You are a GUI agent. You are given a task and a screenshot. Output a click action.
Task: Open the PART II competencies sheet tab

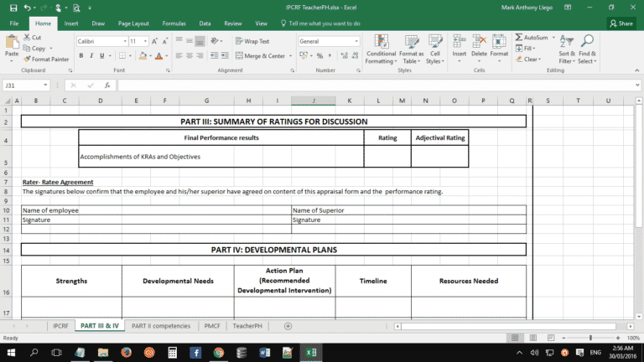coord(161,325)
